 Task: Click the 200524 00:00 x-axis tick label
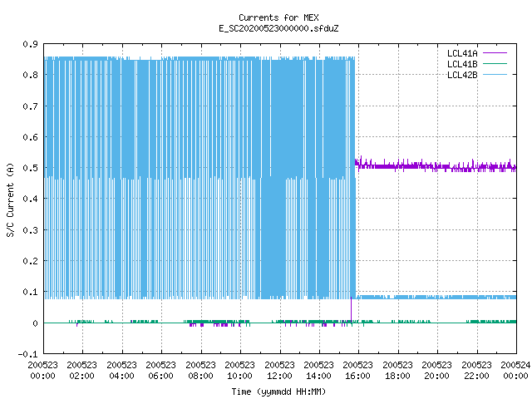515,370
